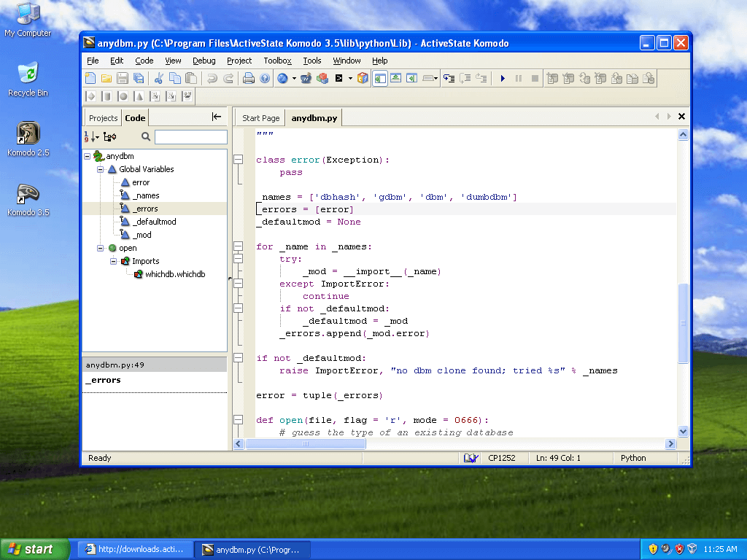The height and width of the screenshot is (560, 747).
Task: Click the open file folder icon
Action: [107, 78]
